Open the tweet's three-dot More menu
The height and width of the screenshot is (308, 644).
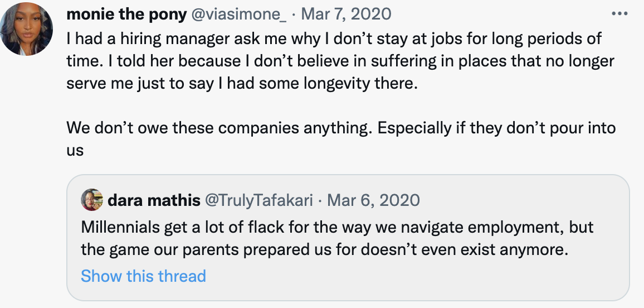tap(619, 13)
